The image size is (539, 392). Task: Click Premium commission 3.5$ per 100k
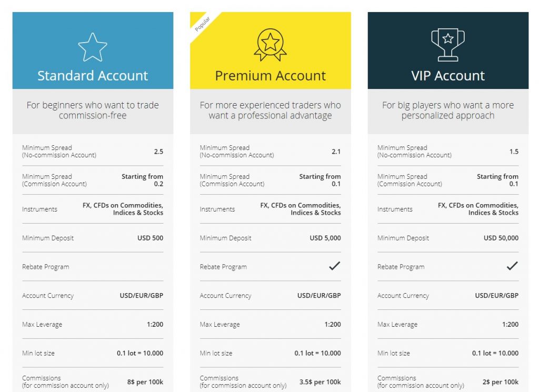click(320, 382)
